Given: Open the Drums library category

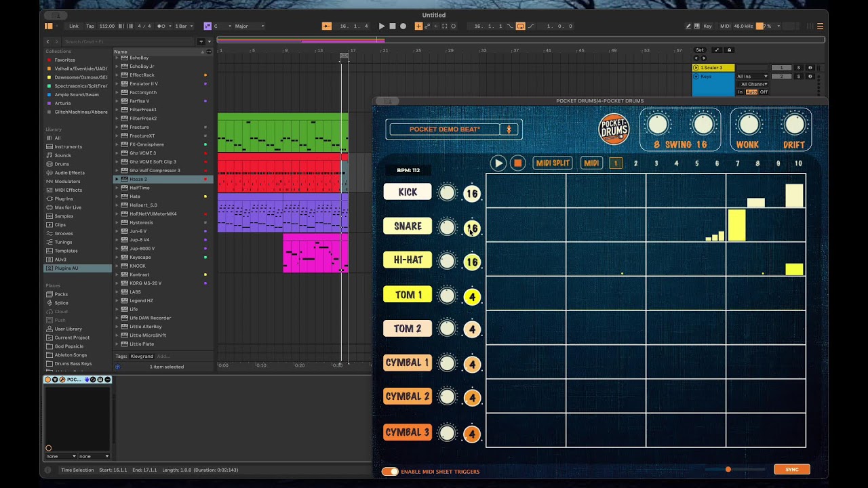Looking at the screenshot, I should click(x=62, y=164).
